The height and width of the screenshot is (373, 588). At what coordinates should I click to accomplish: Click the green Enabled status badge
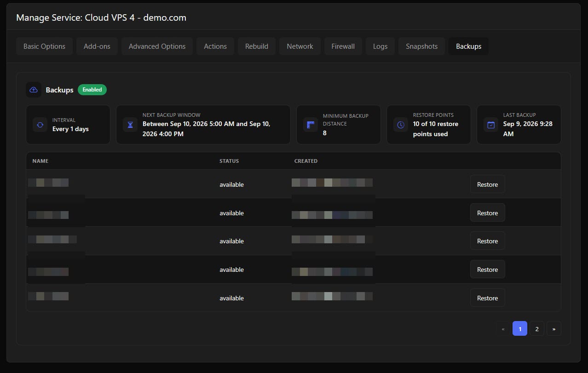click(x=92, y=90)
